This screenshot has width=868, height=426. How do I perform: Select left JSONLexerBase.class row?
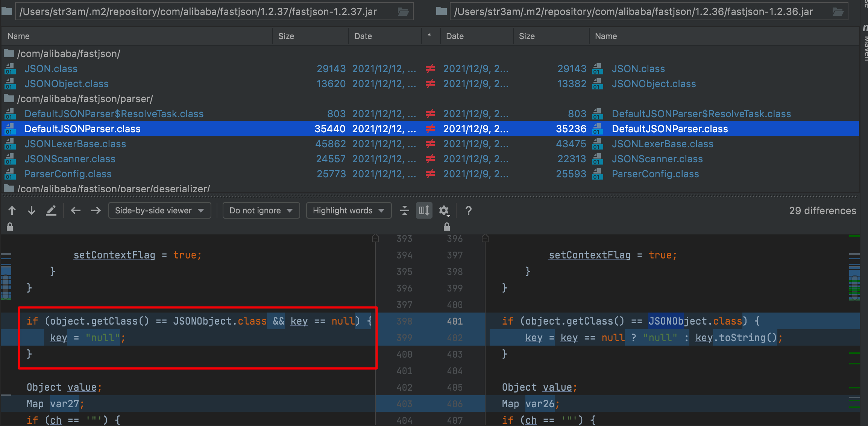75,144
